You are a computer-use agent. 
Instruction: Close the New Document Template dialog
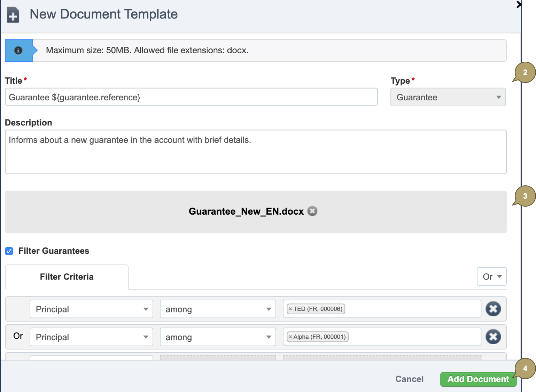click(x=519, y=5)
